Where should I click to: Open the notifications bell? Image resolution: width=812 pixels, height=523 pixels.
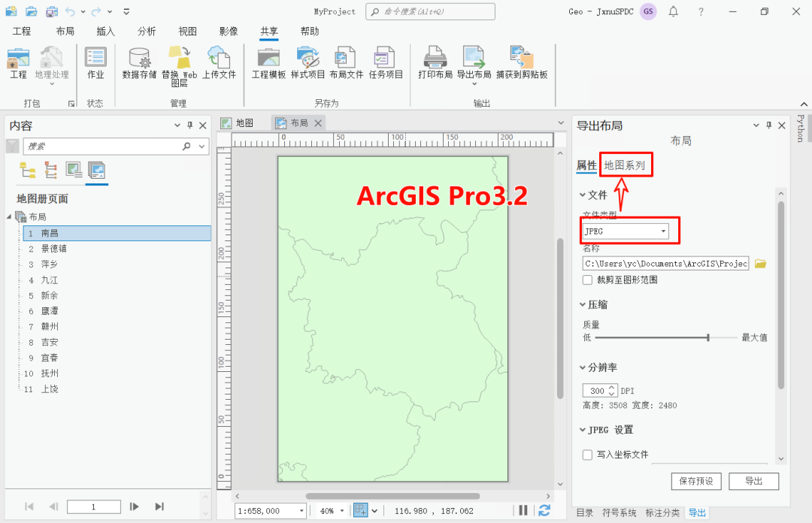[673, 11]
